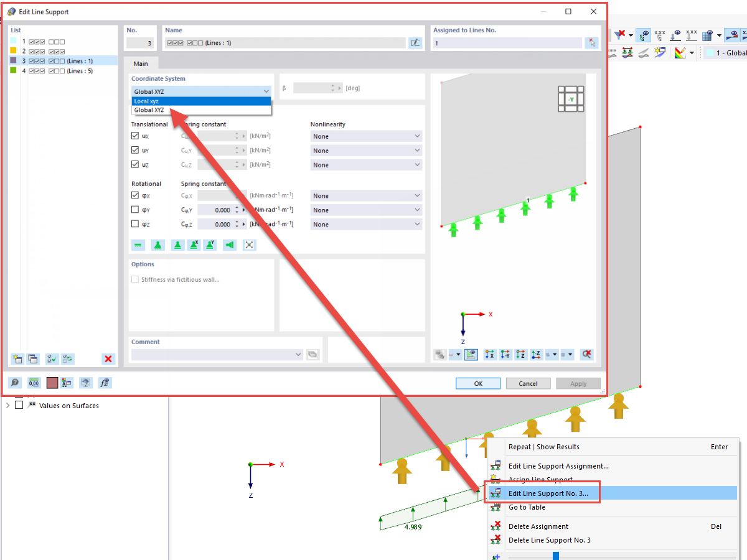This screenshot has height=560, width=747.
Task: Toggle the uY translational support checkbox
Action: [x=135, y=150]
